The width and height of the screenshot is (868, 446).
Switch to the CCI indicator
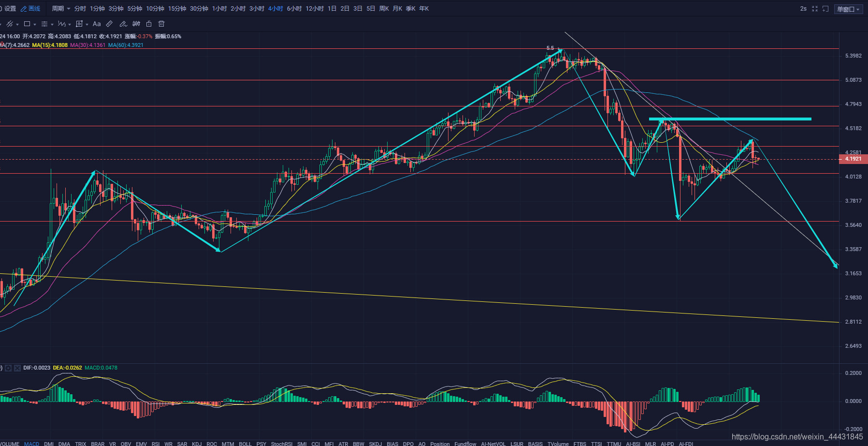pyautogui.click(x=316, y=444)
